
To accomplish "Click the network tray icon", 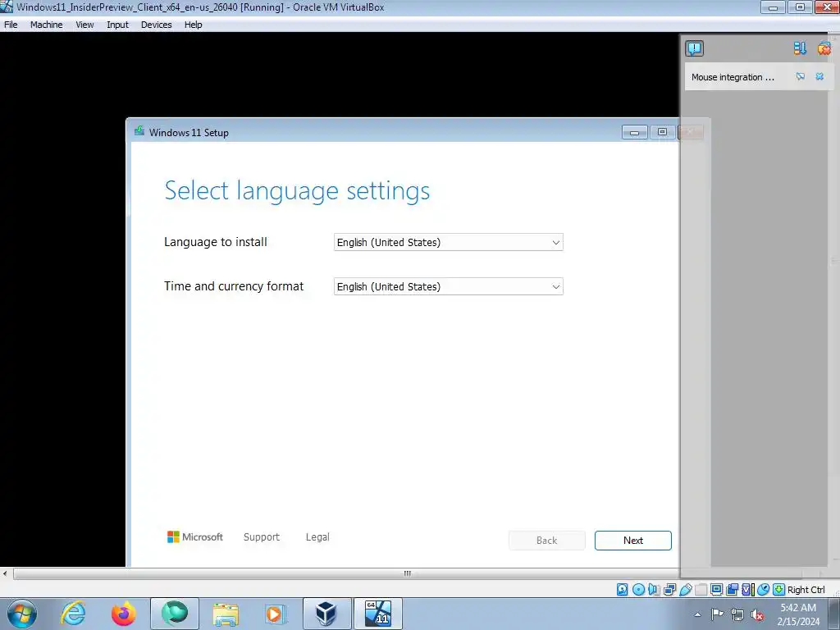I will click(x=737, y=614).
